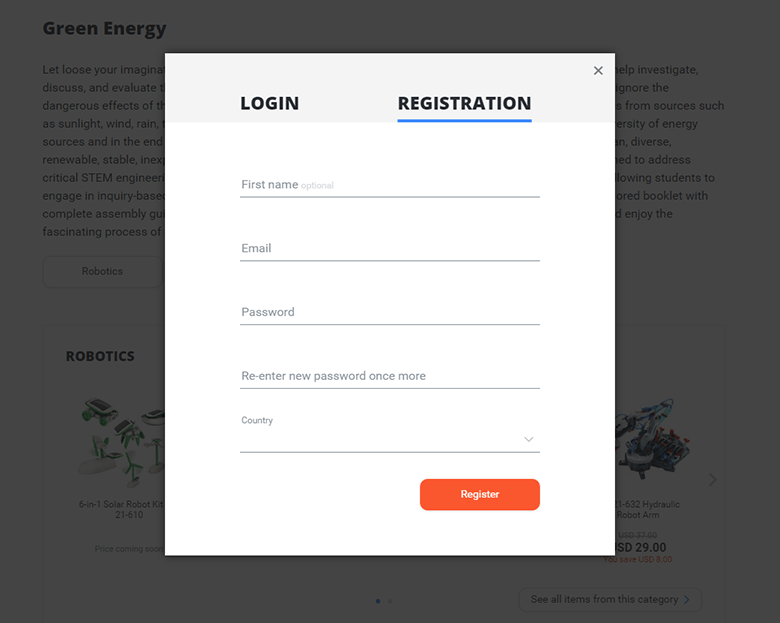The image size is (780, 623).
Task: Advance the carousel with the right arrow
Action: [x=712, y=480]
